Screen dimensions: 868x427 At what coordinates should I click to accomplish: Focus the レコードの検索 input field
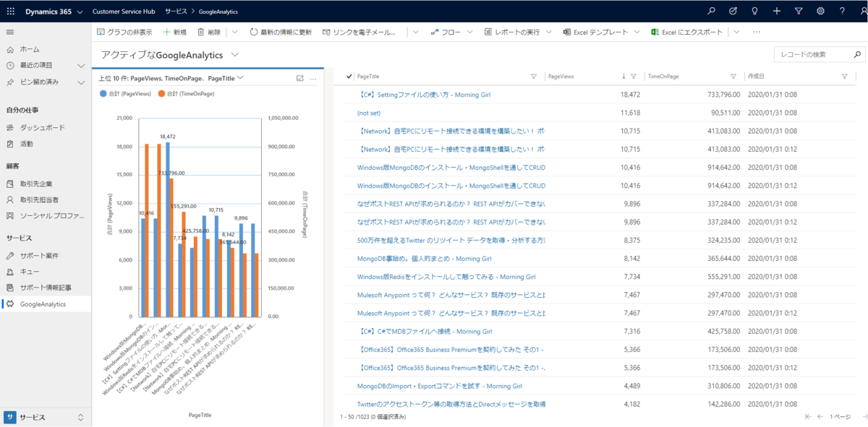[813, 55]
